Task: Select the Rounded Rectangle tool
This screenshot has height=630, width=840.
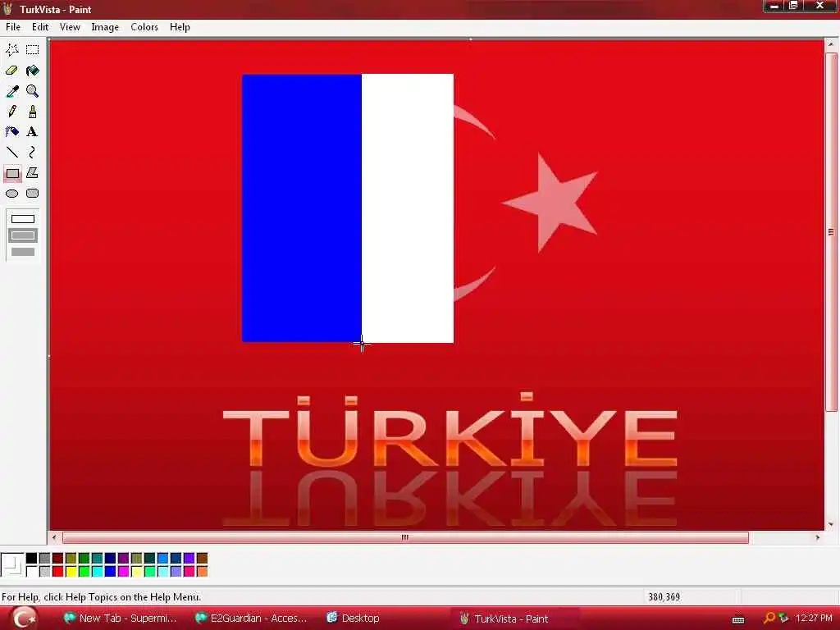Action: (33, 194)
